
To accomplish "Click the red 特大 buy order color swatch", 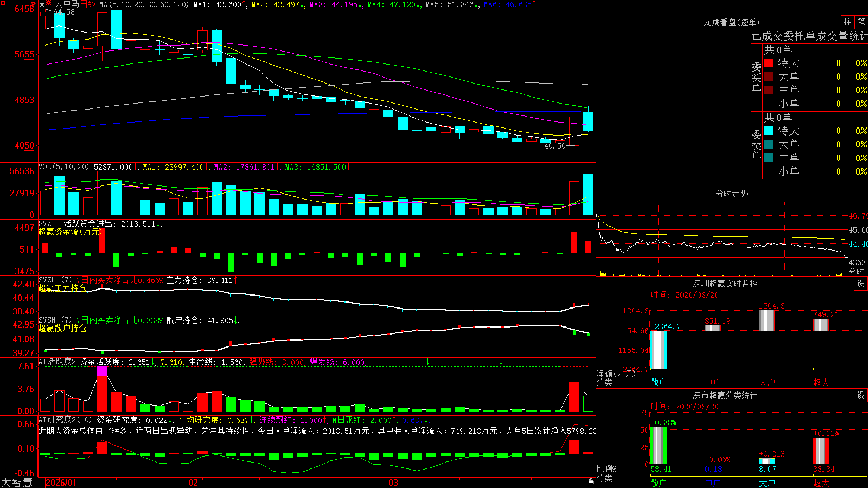I will [x=768, y=63].
